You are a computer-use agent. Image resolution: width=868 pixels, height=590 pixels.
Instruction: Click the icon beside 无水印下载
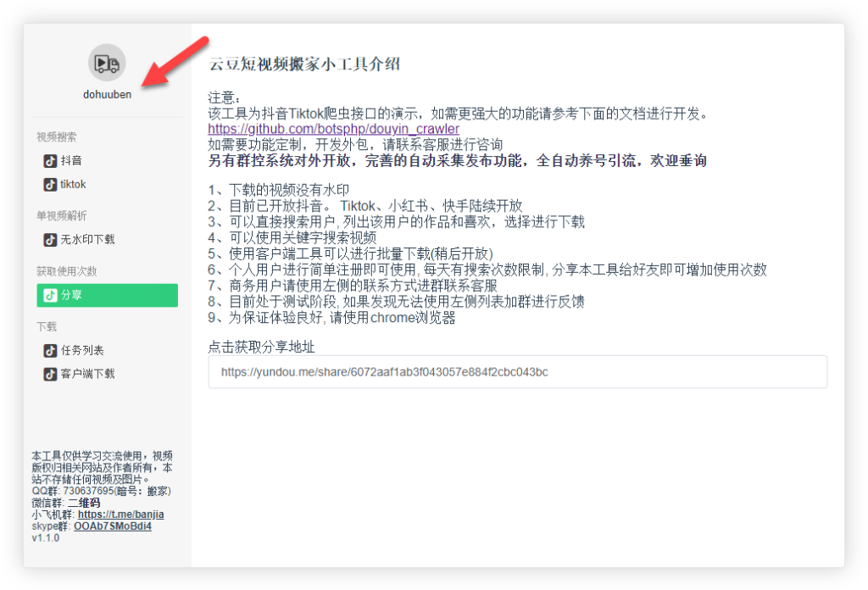(x=50, y=240)
